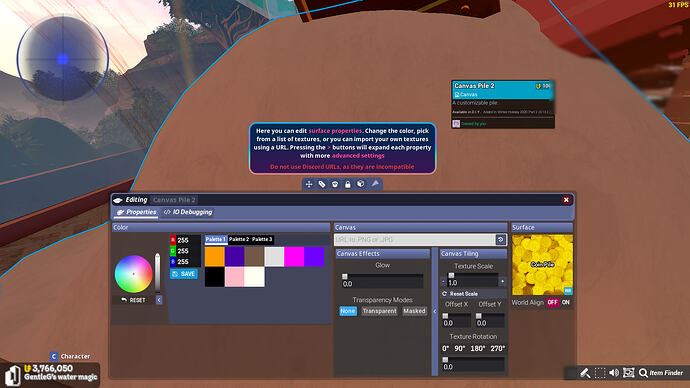Click the camera frame icon in the bottom bar
Viewport: 690px width, 388px height.
[x=628, y=373]
